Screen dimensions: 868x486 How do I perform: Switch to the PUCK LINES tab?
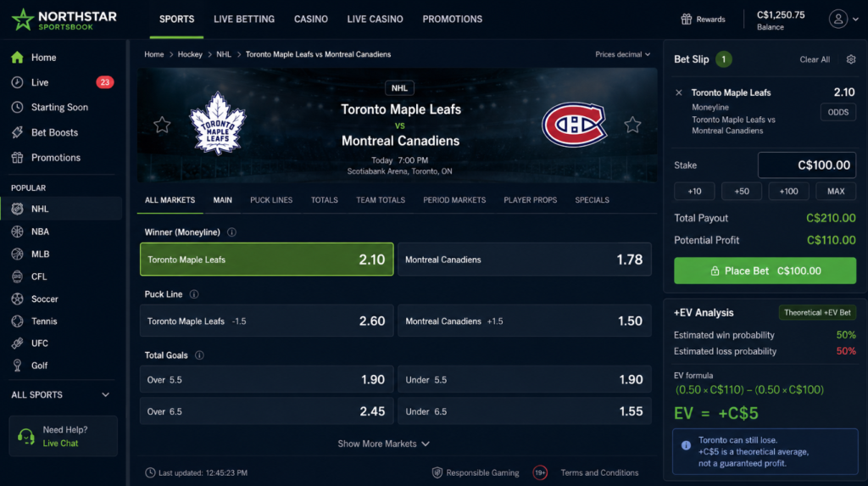[271, 200]
